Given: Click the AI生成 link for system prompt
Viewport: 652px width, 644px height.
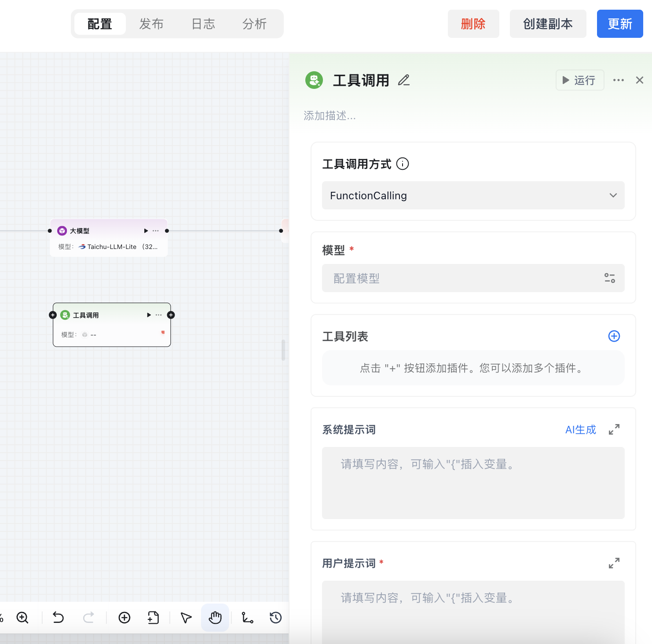Looking at the screenshot, I should [580, 429].
